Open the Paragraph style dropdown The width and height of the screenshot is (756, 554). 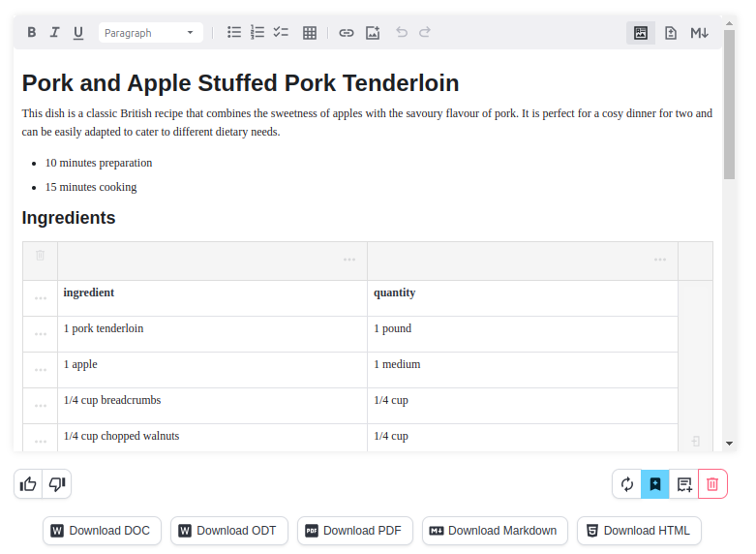click(x=150, y=33)
